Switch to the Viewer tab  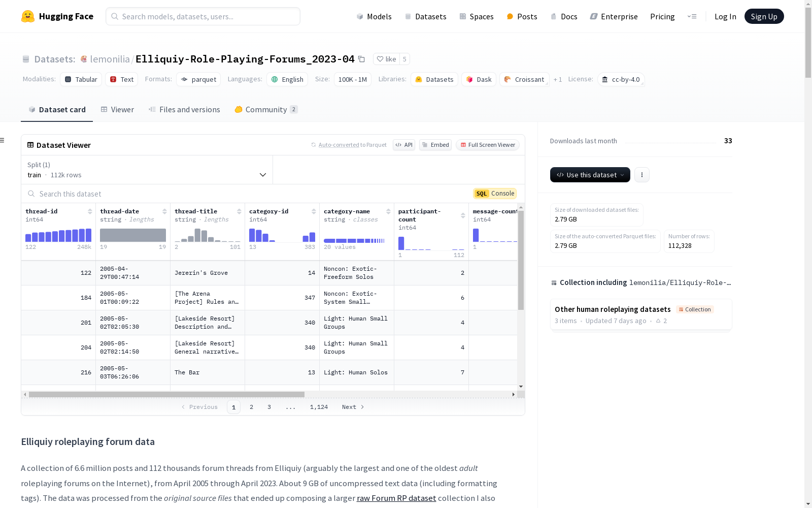pyautogui.click(x=117, y=110)
